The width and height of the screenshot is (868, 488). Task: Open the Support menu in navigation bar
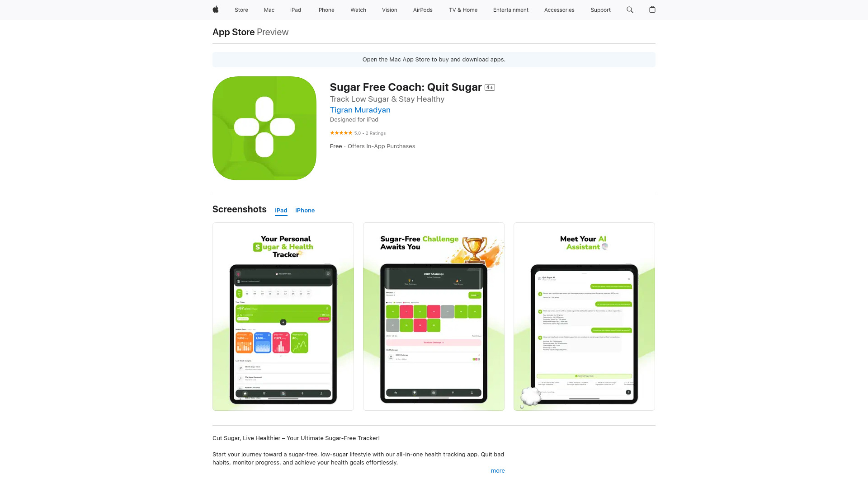point(600,9)
